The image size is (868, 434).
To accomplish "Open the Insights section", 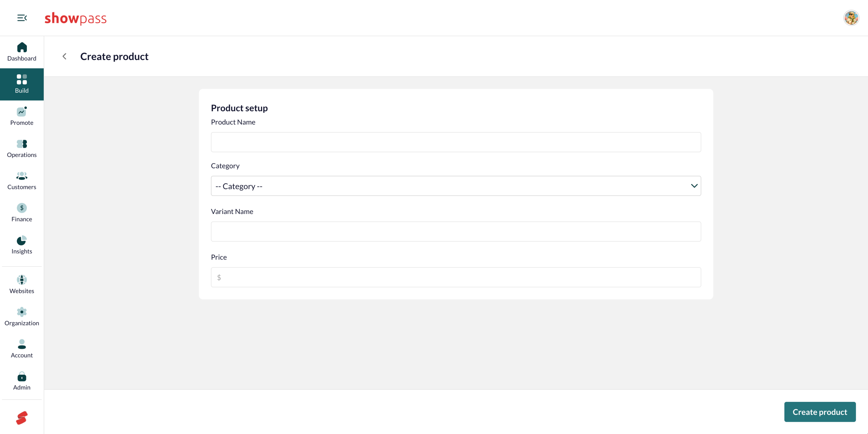I will 22,245.
